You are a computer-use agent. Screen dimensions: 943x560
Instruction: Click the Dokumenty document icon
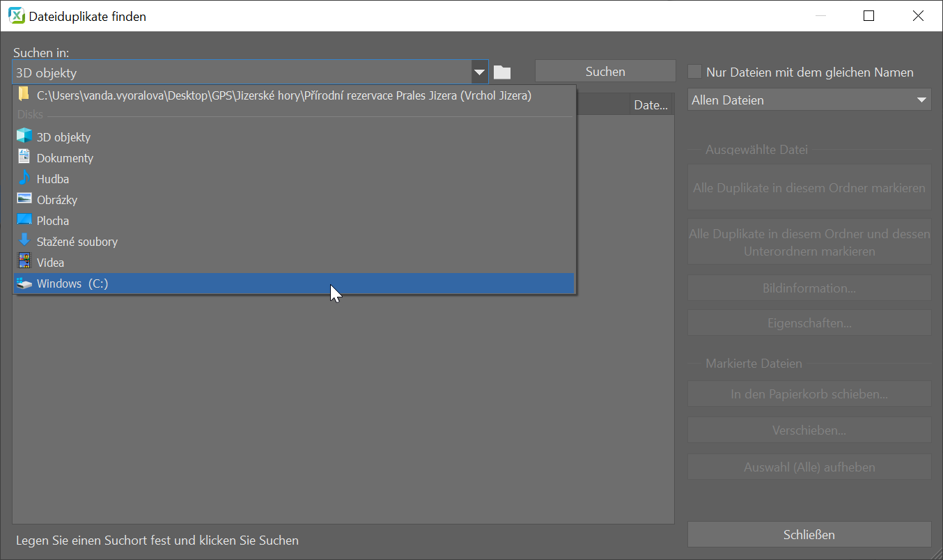[24, 157]
